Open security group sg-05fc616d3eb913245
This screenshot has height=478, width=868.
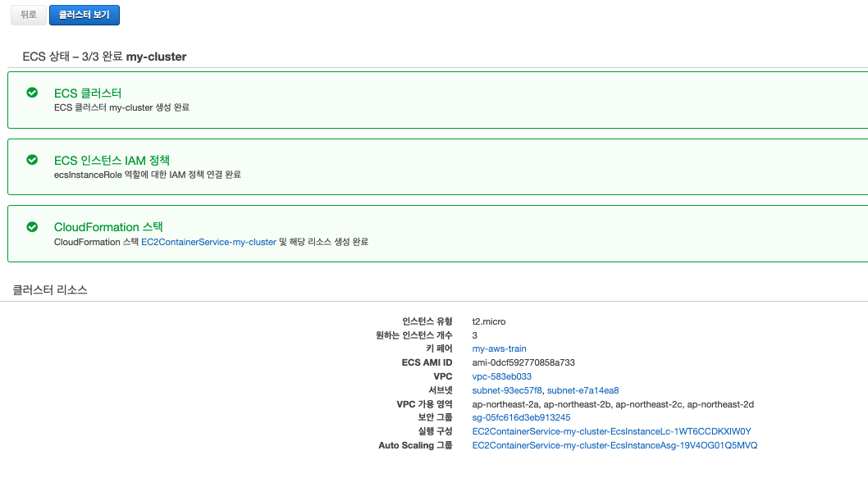click(x=521, y=417)
